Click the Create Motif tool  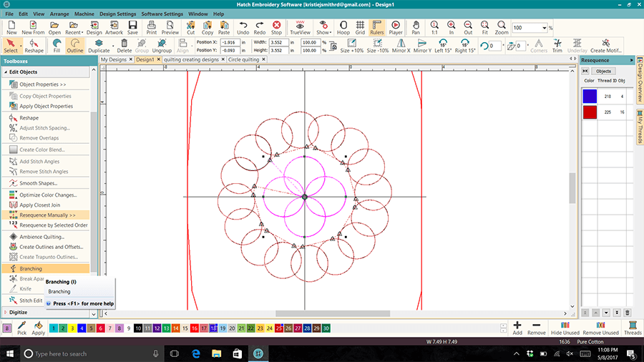[x=605, y=46]
